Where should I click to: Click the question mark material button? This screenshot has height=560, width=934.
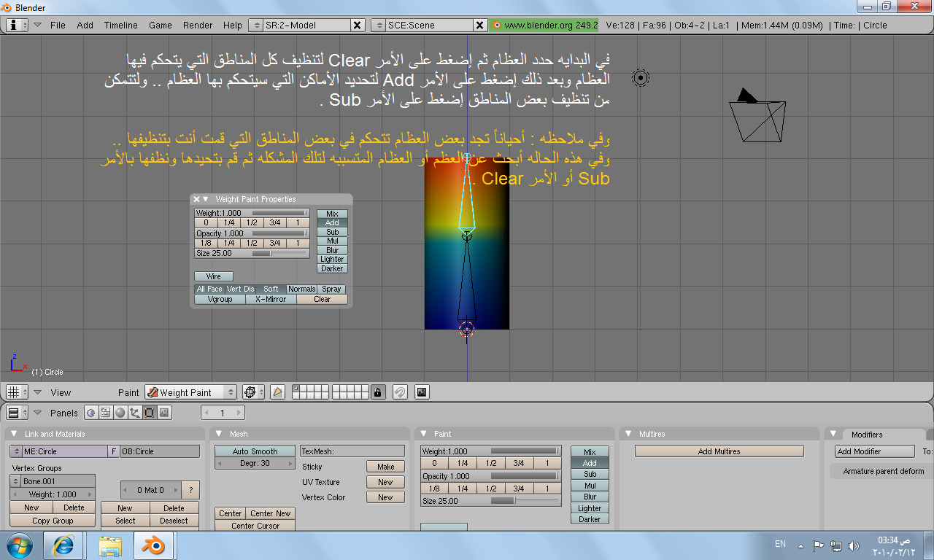pos(190,490)
